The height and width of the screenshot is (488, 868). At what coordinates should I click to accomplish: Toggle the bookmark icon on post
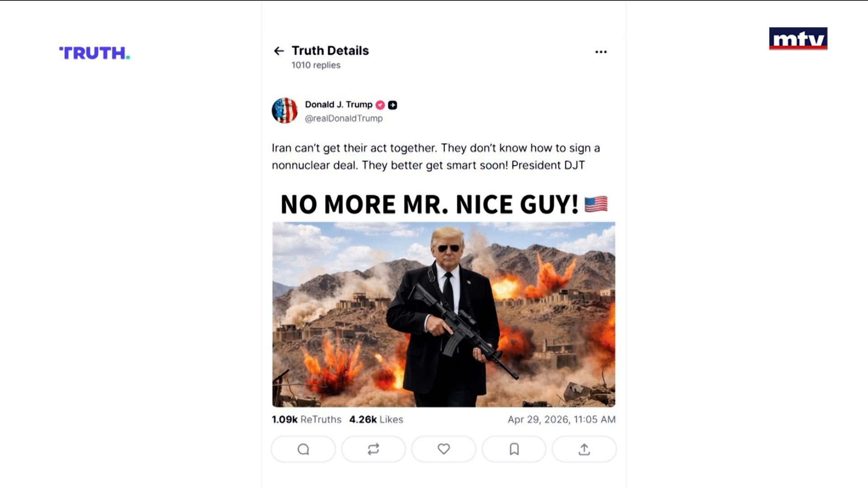(514, 449)
